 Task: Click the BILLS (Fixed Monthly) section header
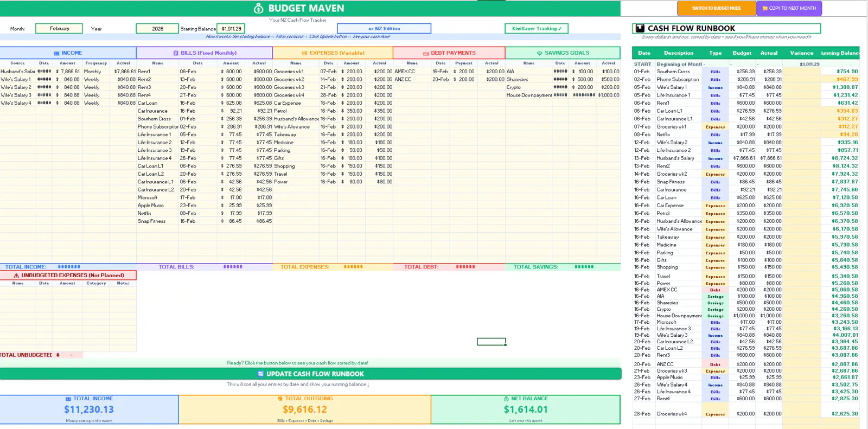(205, 53)
